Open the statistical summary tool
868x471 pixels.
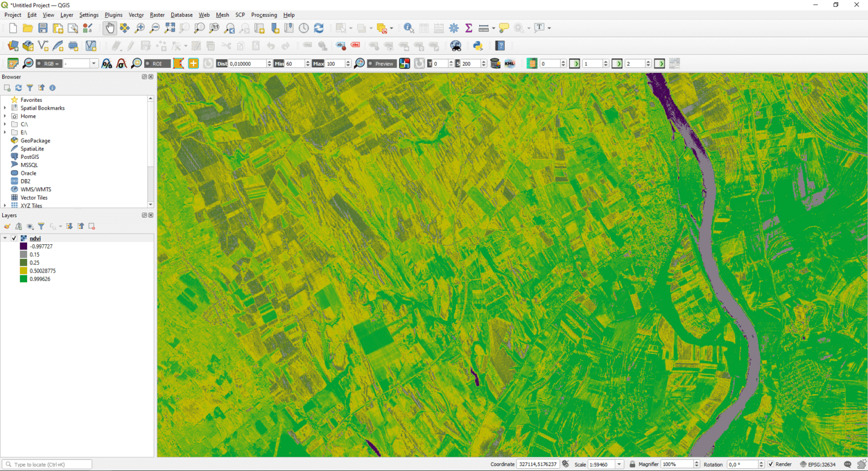468,27
